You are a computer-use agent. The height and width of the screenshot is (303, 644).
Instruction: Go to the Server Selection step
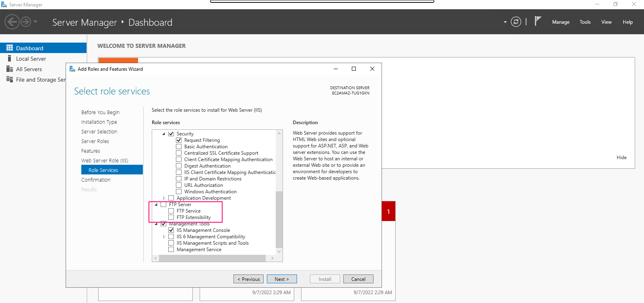[x=99, y=132]
